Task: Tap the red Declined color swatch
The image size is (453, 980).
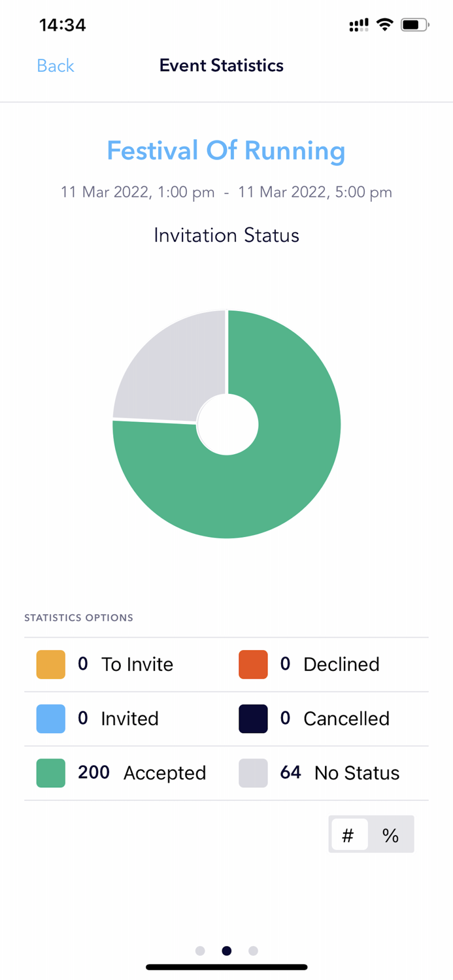Action: [x=253, y=664]
